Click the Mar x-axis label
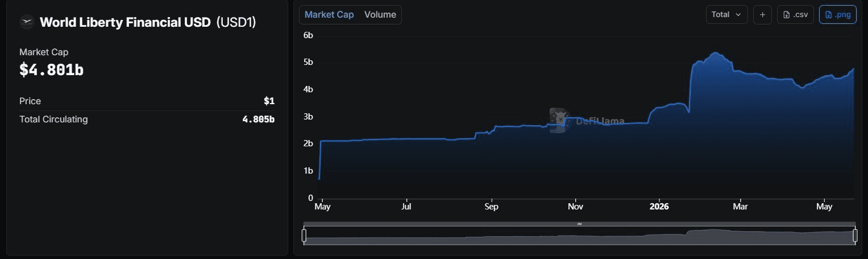 pyautogui.click(x=740, y=207)
